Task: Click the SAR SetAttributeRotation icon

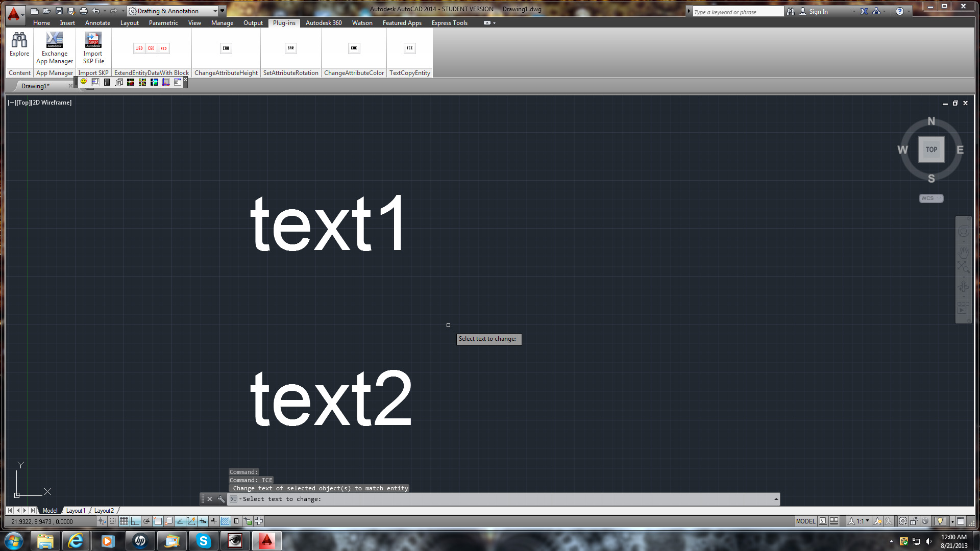Action: 290,48
